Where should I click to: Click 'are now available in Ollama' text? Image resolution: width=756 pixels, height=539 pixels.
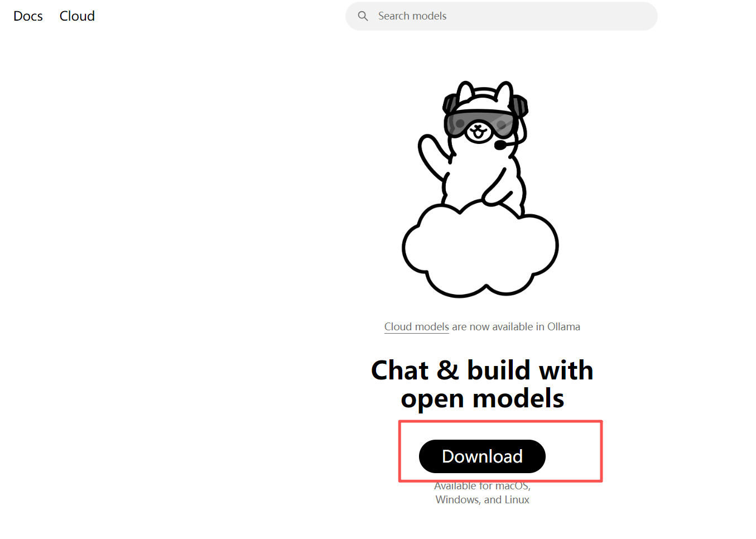516,327
